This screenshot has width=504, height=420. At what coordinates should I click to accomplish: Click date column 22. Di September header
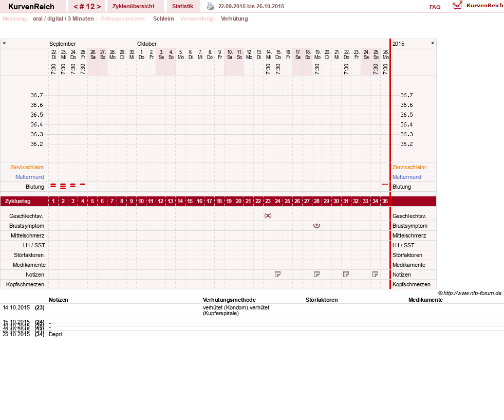tap(53, 54)
